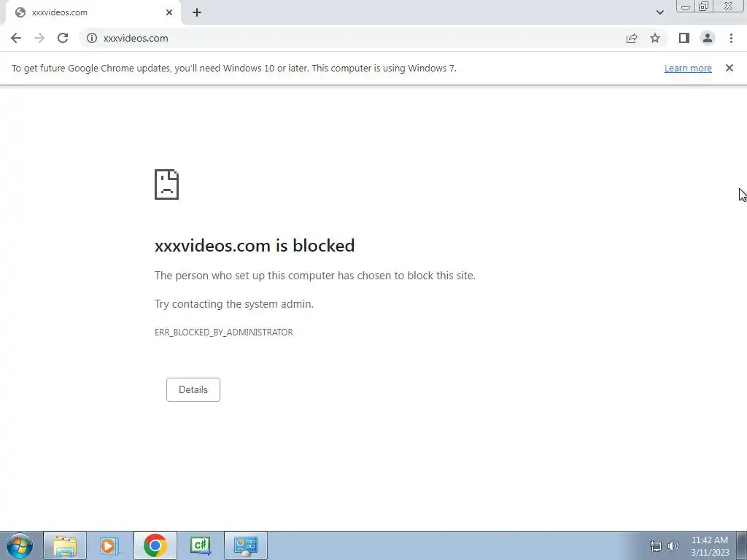Click the Chrome taskbar icon
This screenshot has width=747, height=560.
tap(155, 545)
